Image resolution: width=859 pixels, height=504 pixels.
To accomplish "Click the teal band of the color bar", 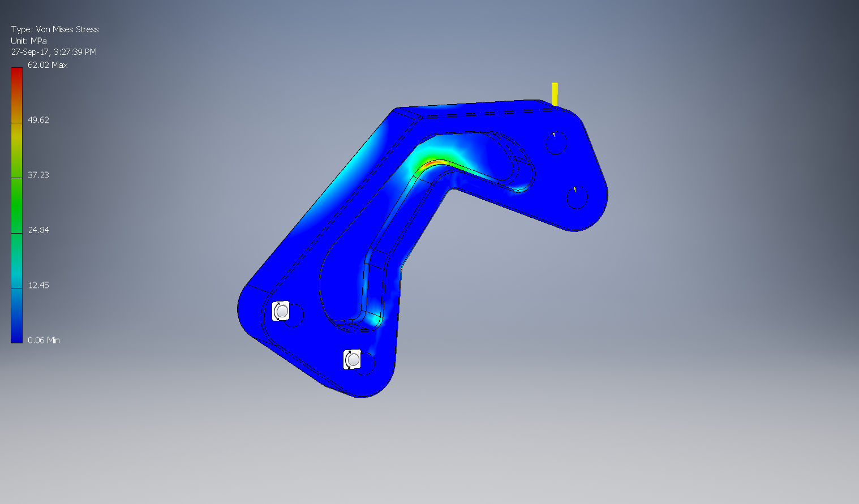I will tap(16, 260).
